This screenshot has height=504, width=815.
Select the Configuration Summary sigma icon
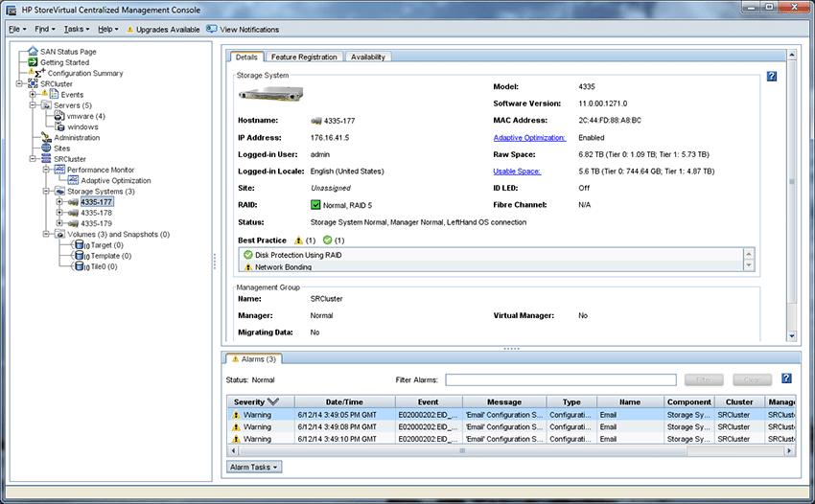(40, 73)
